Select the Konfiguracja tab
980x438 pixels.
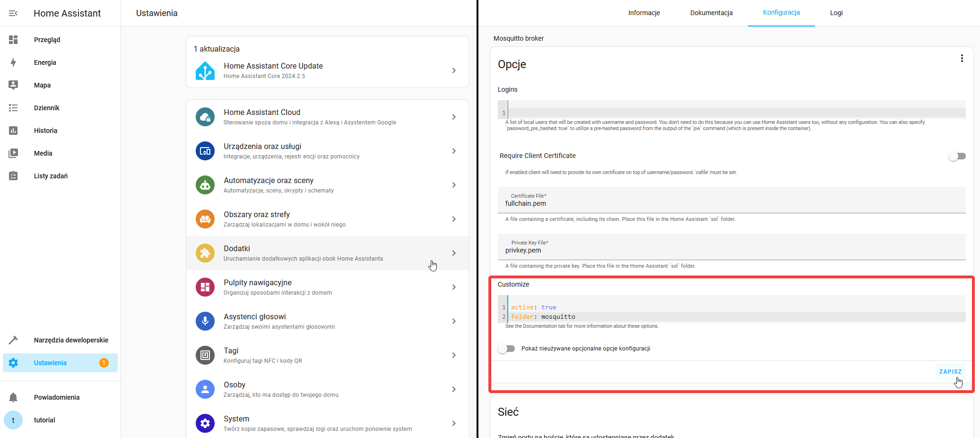781,13
